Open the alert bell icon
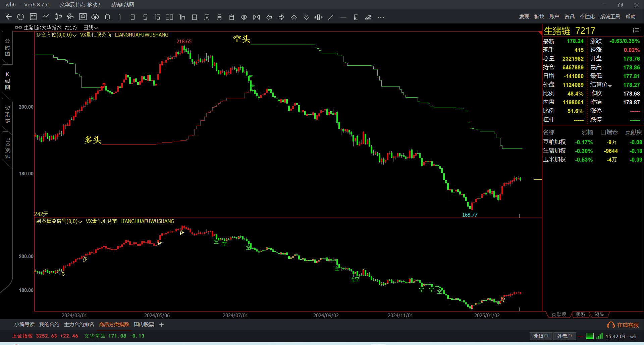Screen dimensions: 644x345 click(x=108, y=17)
